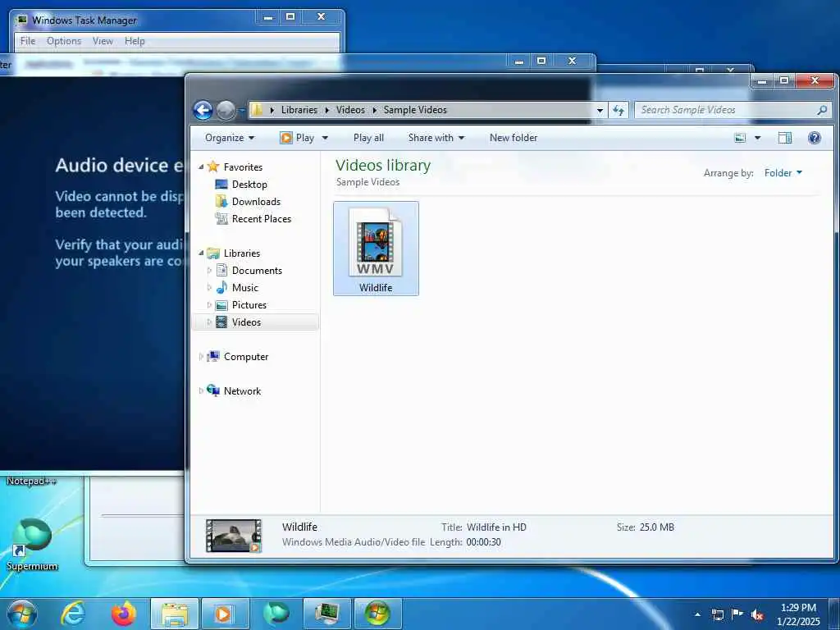Open Computer in the navigation pane
Screen dimensions: 840x630
pos(246,357)
